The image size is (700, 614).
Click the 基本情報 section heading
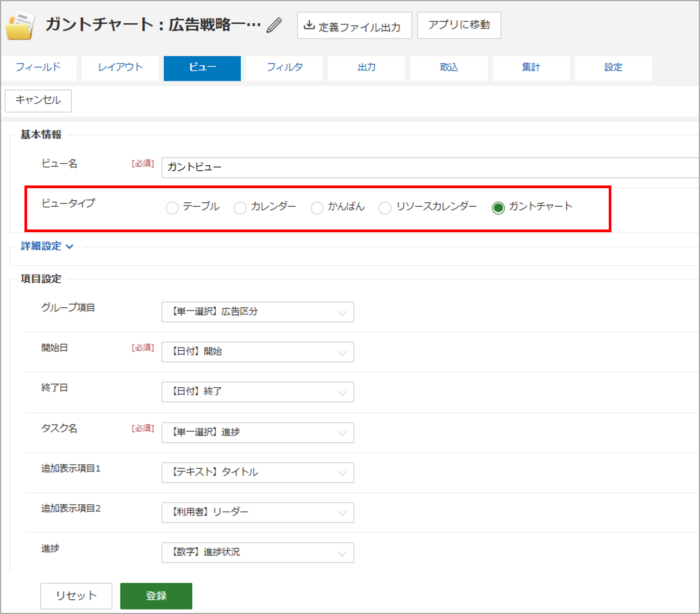click(41, 134)
